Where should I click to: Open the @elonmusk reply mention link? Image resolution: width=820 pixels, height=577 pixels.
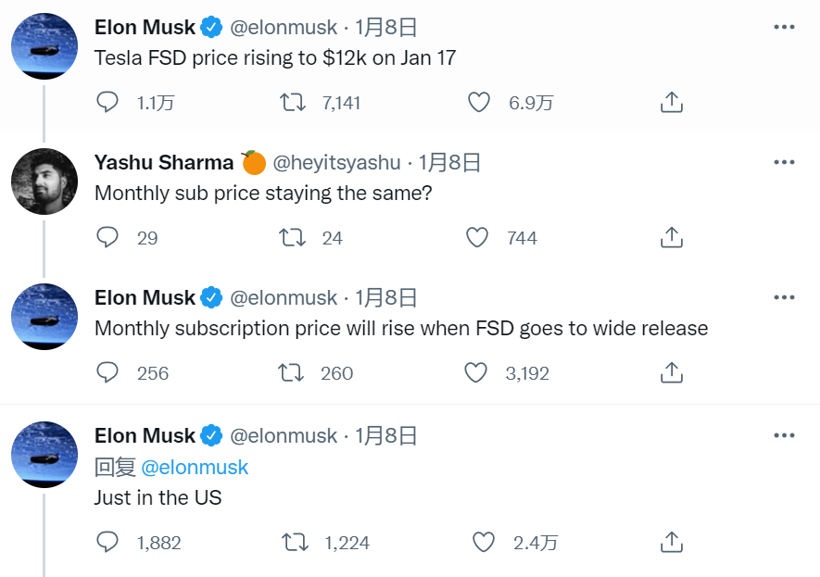pos(195,467)
